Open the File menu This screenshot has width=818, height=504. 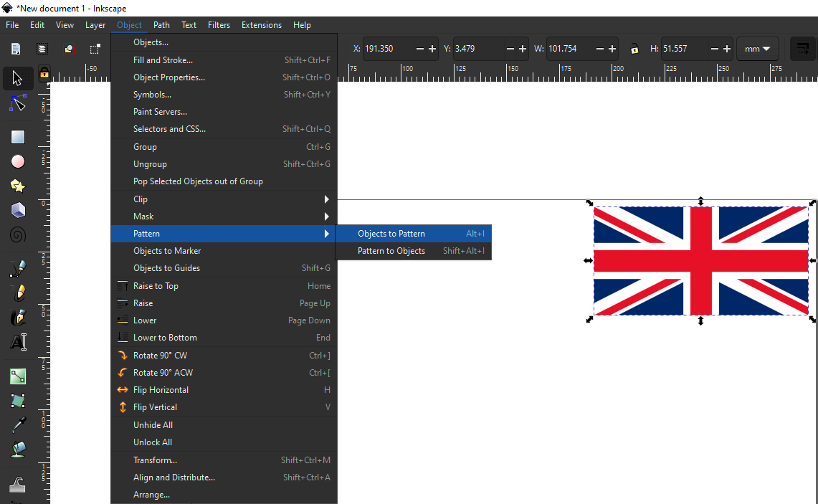pos(12,25)
